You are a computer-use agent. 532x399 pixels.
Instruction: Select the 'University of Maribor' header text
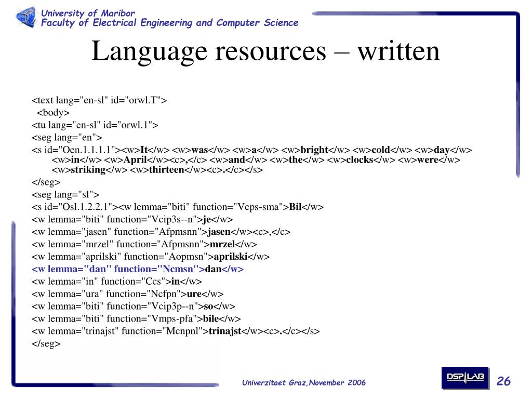coord(88,13)
